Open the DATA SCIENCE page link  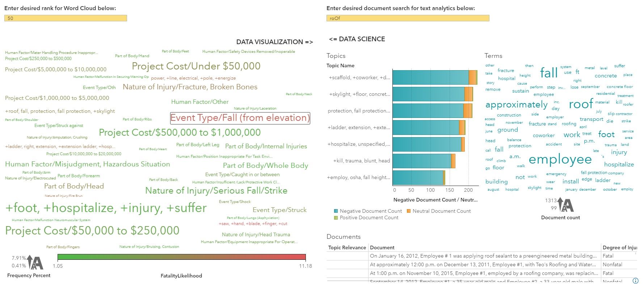click(x=357, y=39)
